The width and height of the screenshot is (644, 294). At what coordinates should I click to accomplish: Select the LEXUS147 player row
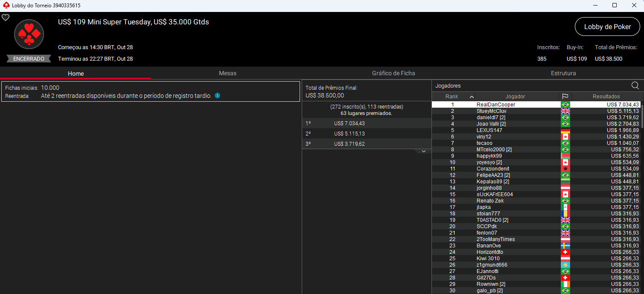pos(489,130)
